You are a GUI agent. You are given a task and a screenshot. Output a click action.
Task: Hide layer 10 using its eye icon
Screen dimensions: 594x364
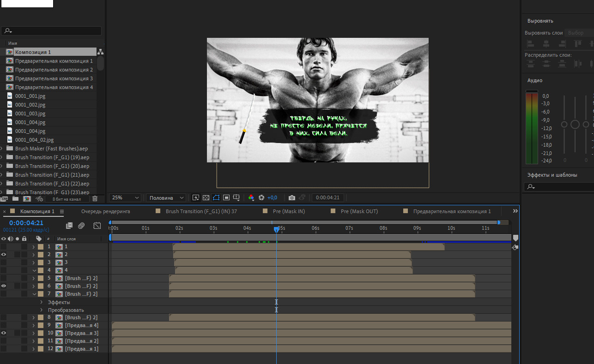(x=4, y=333)
